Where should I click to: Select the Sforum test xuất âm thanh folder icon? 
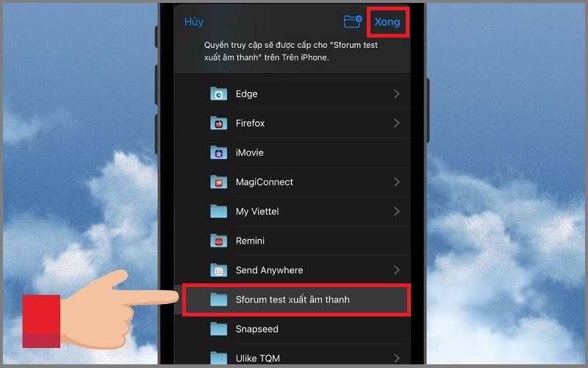(x=218, y=300)
